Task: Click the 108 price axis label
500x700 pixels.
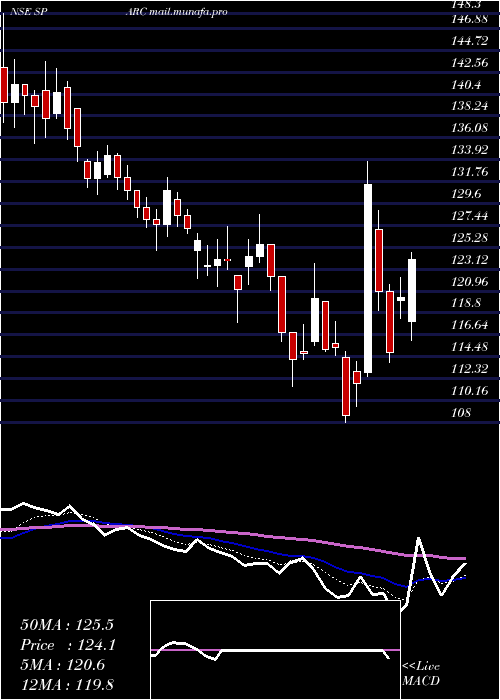Action: 461,412
